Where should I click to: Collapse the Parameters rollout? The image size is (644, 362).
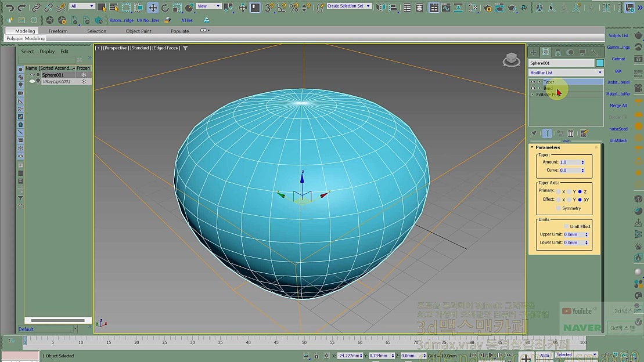pos(549,147)
